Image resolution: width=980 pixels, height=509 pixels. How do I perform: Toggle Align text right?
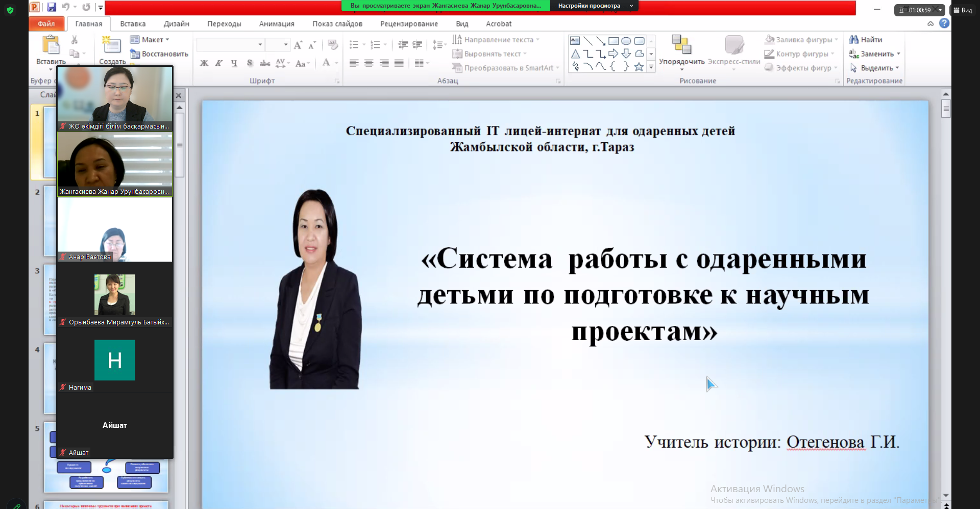click(384, 63)
